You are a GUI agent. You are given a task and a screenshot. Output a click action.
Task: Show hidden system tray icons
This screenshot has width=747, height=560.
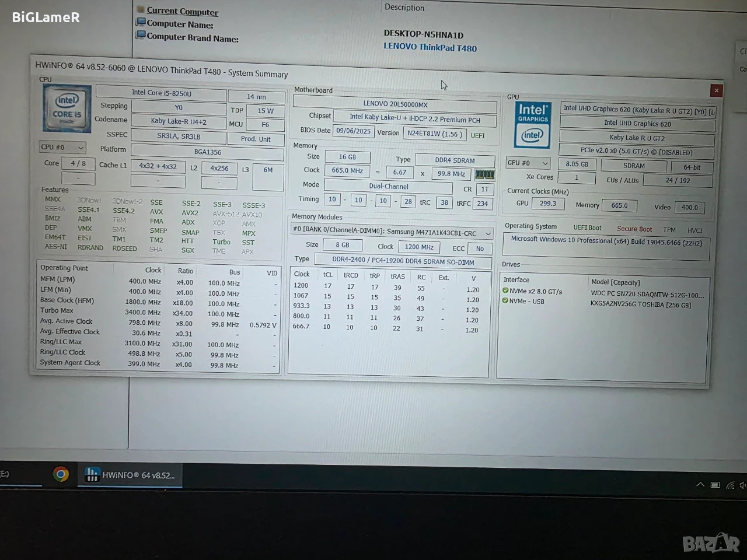coord(700,485)
